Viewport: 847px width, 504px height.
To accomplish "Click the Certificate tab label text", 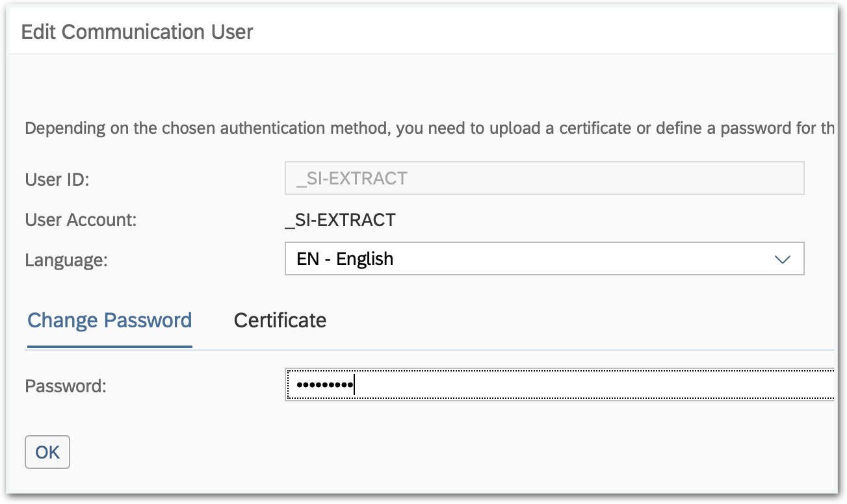I will (x=280, y=320).
